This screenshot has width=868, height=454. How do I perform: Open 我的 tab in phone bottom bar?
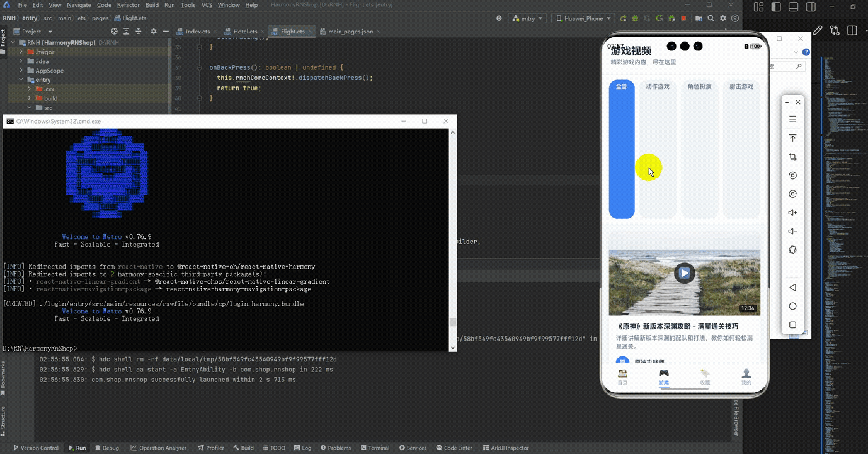746,377
